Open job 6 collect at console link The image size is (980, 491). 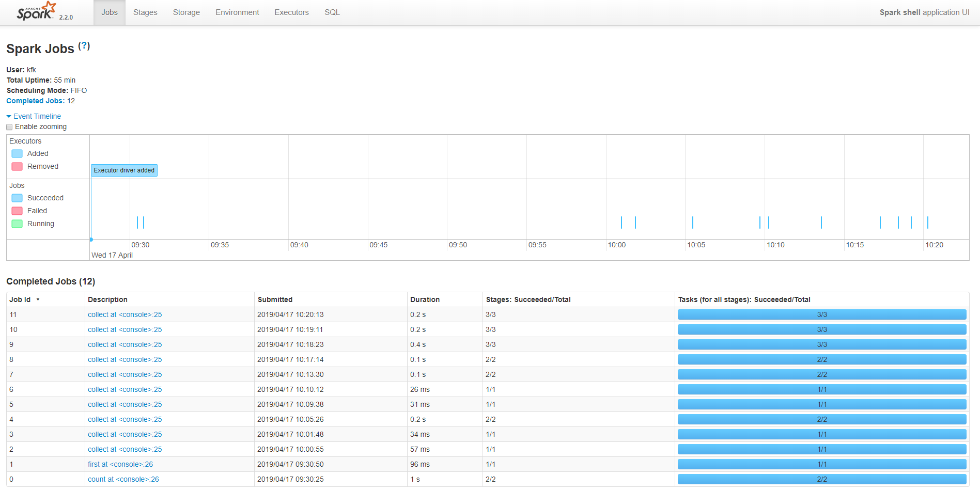[x=125, y=389]
